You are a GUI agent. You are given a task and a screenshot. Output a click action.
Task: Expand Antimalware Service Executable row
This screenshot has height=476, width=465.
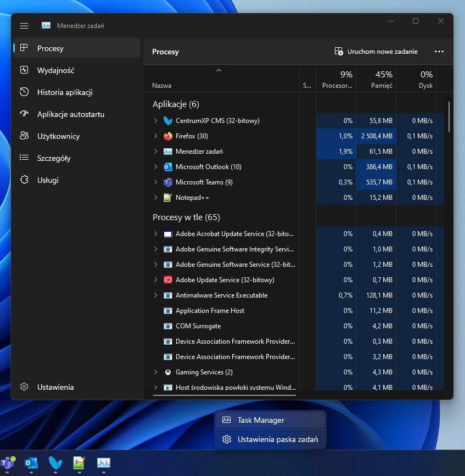click(155, 295)
